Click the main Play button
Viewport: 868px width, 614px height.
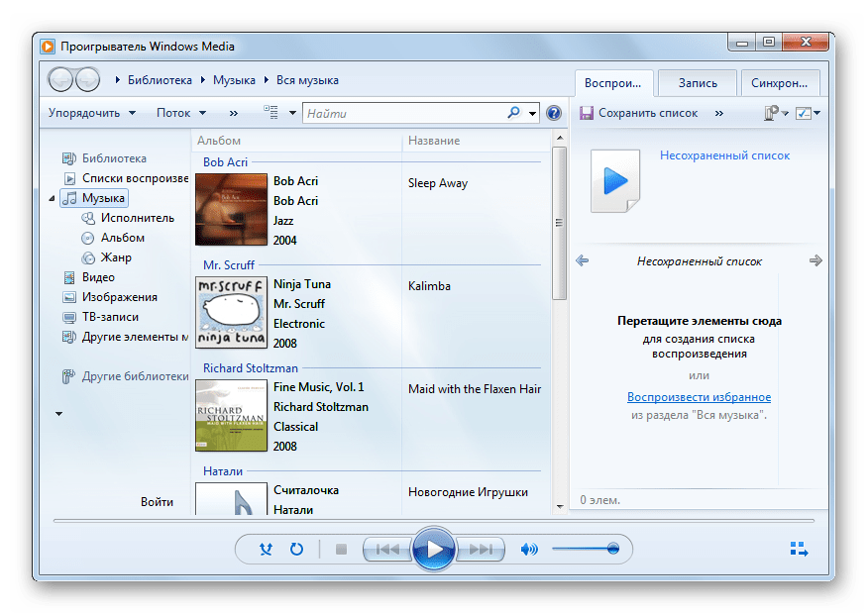pos(434,549)
